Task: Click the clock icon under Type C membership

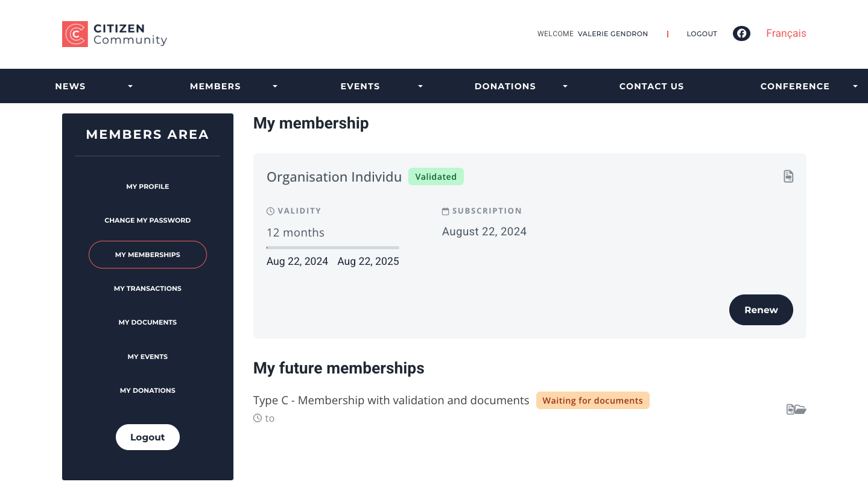Action: [x=258, y=418]
